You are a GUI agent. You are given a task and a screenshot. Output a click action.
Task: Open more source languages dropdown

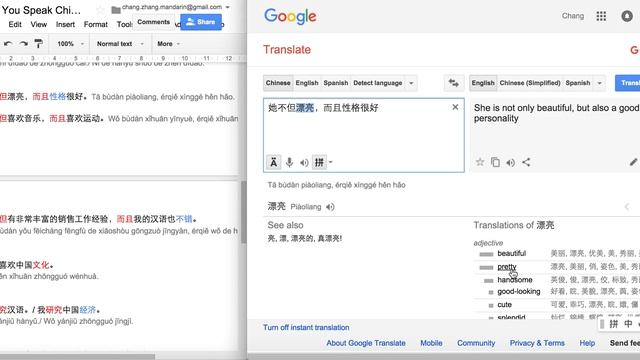[411, 83]
